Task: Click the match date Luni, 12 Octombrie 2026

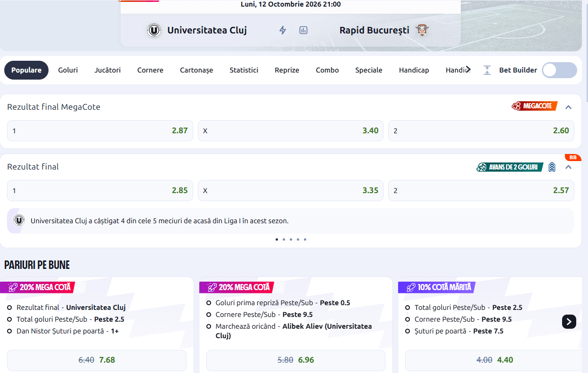Action: tap(291, 4)
